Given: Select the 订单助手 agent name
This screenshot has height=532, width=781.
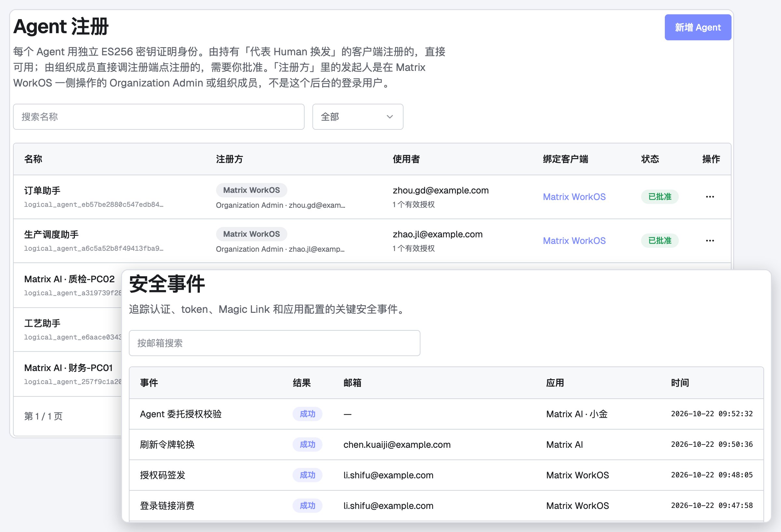Looking at the screenshot, I should [42, 191].
